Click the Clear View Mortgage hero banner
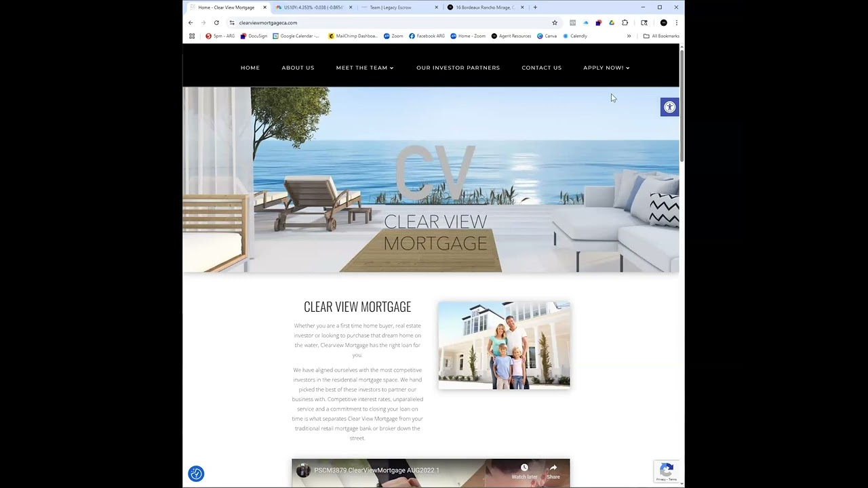 click(x=431, y=180)
